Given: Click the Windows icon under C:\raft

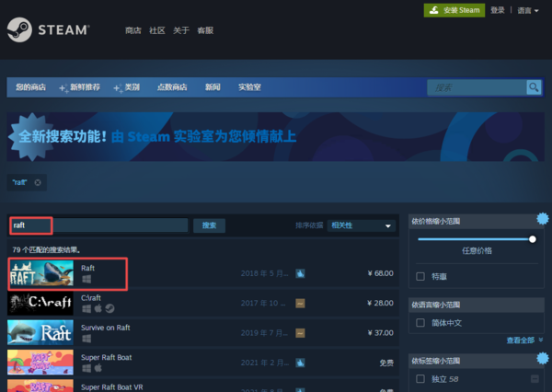Looking at the screenshot, I should coord(86,309).
